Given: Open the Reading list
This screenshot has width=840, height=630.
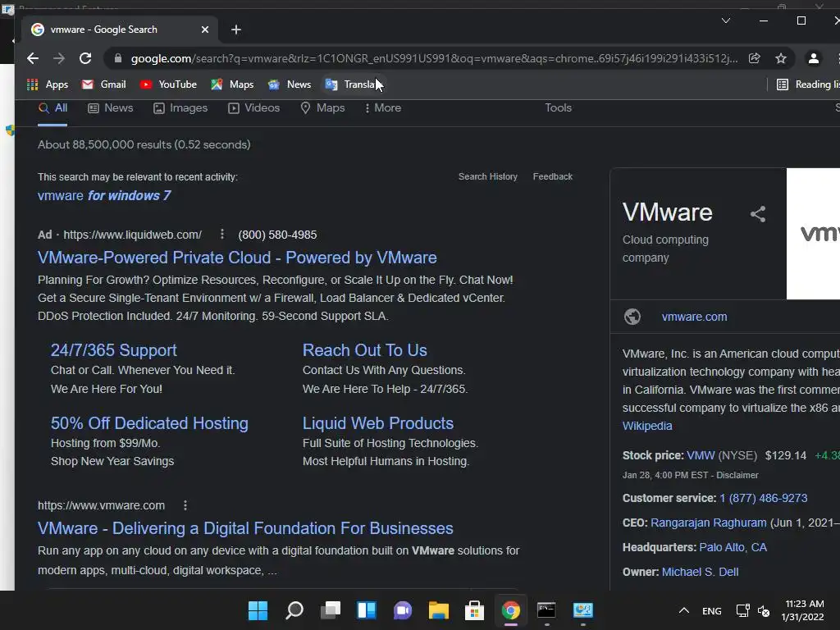Looking at the screenshot, I should pos(808,84).
